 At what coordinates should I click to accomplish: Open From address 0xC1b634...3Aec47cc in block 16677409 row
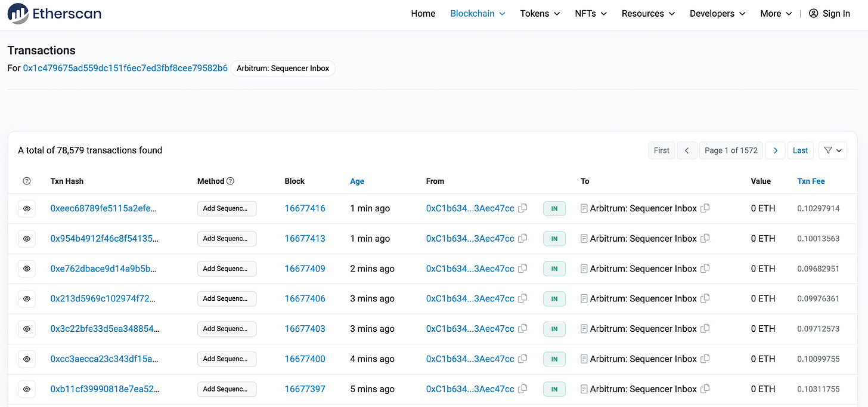click(x=470, y=269)
